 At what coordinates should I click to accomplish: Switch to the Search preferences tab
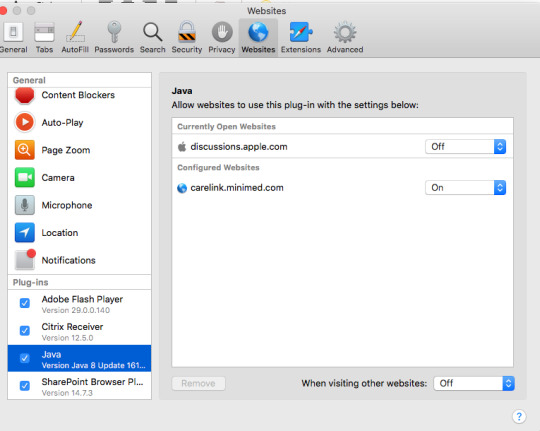[x=153, y=37]
